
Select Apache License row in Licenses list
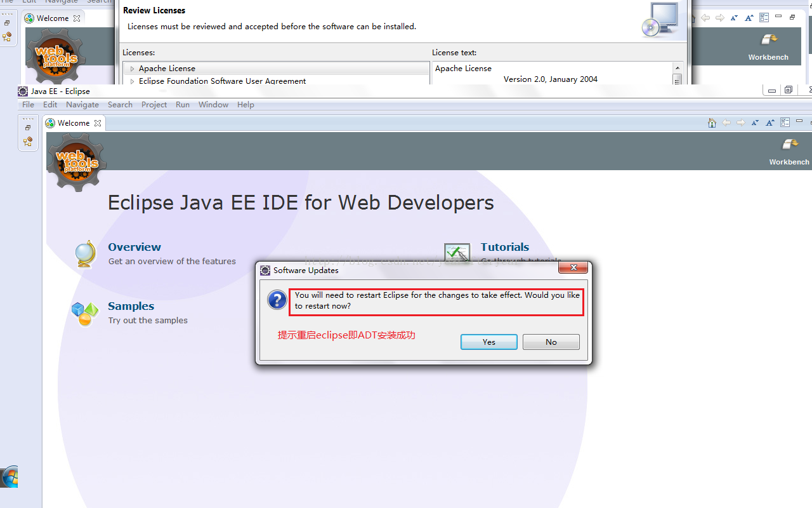click(x=276, y=69)
